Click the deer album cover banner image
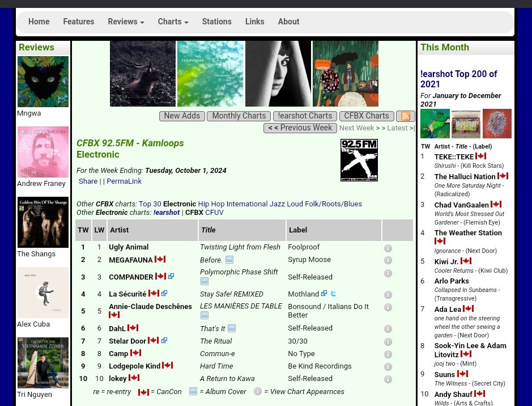Viewport: 532px width, 406px height. point(143,74)
